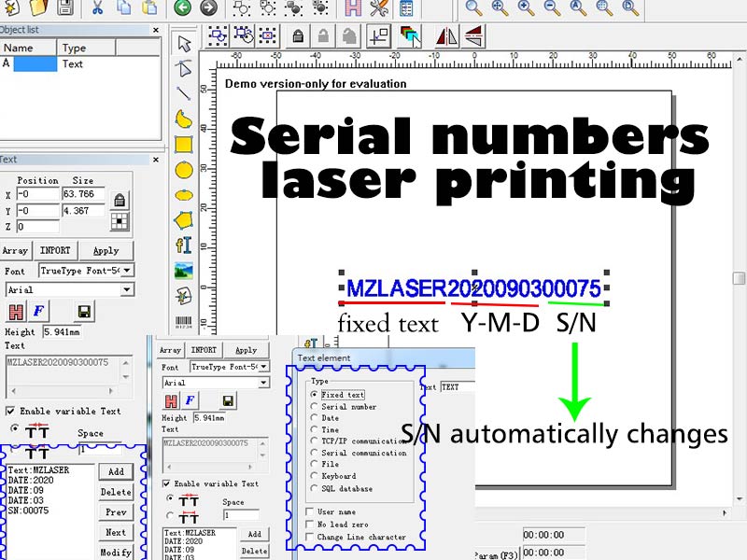Click the Next button
Image resolution: width=747 pixels, height=560 pixels.
click(116, 532)
